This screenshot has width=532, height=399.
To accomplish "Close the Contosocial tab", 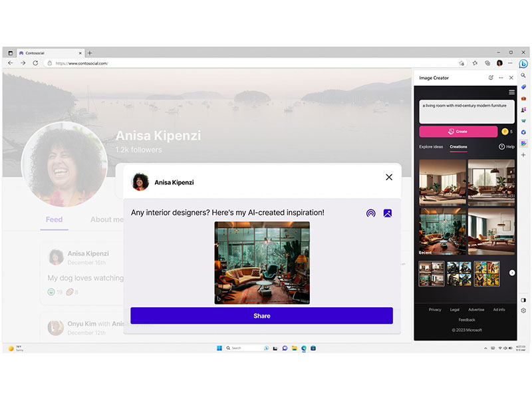I will click(x=80, y=53).
